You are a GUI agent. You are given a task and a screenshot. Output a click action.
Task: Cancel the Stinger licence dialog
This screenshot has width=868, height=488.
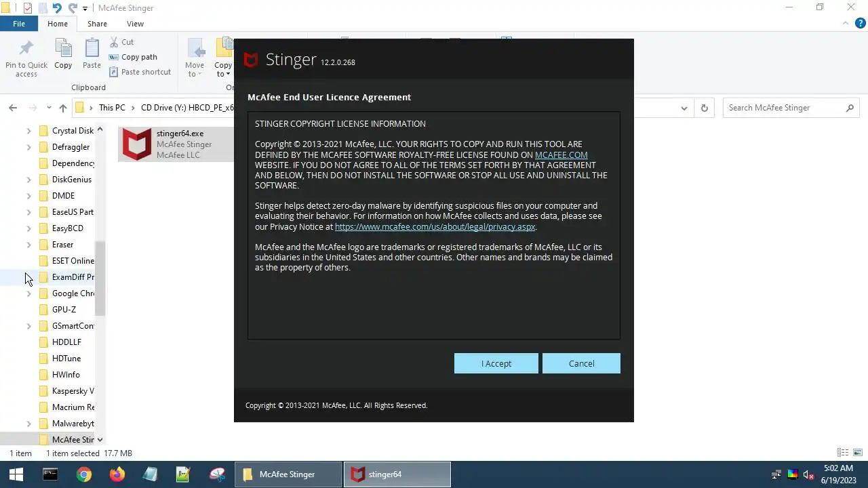click(x=581, y=363)
